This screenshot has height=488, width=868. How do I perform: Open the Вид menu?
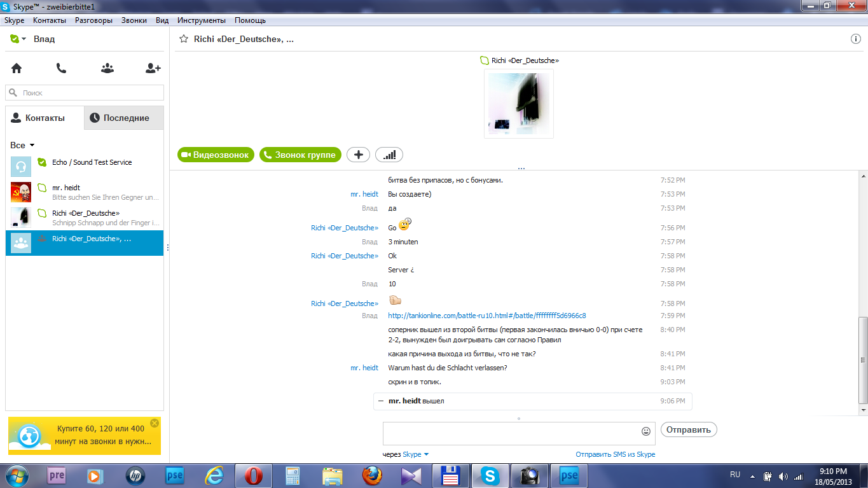[162, 20]
